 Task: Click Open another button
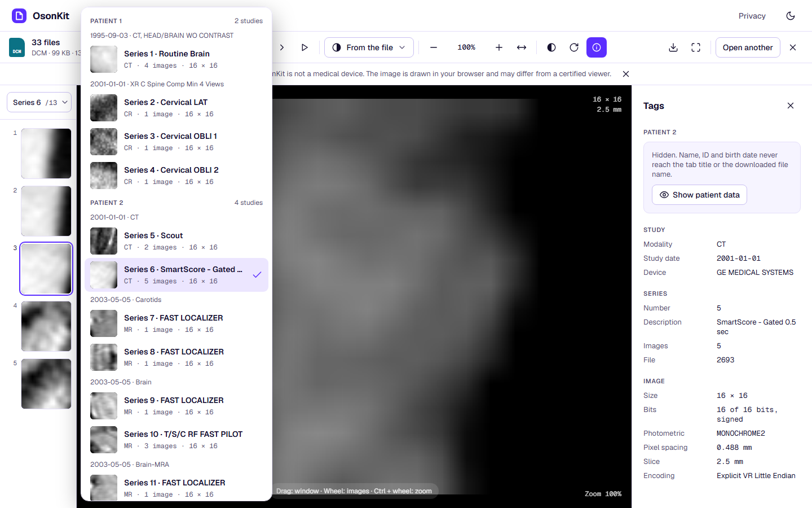pos(748,47)
